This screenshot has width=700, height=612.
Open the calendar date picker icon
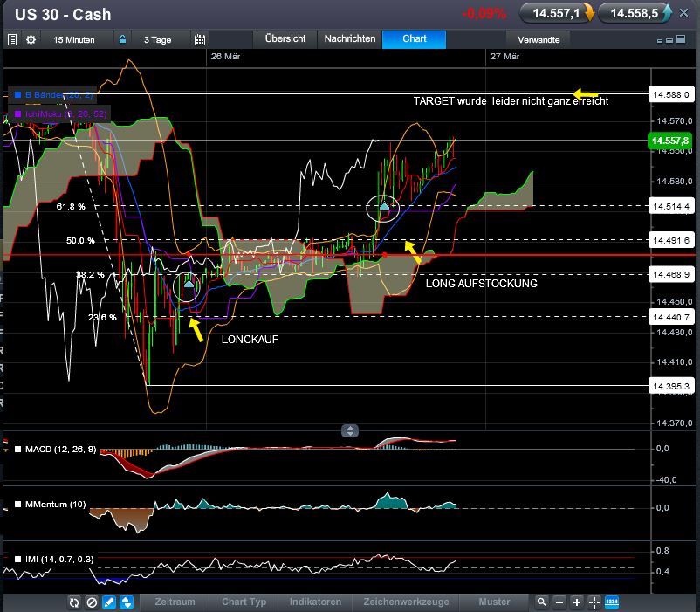tap(200, 40)
